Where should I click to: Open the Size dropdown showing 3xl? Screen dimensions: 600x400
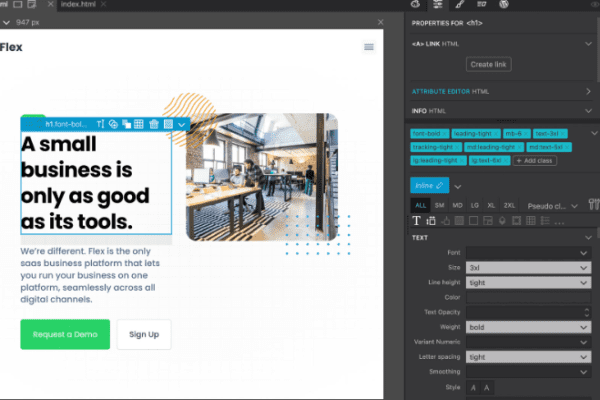pos(528,268)
